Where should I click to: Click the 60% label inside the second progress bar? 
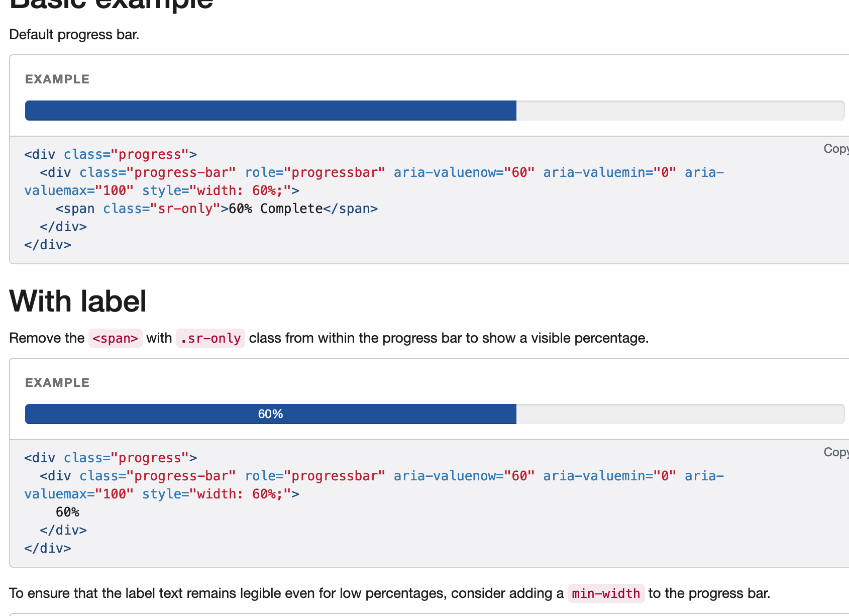point(270,414)
